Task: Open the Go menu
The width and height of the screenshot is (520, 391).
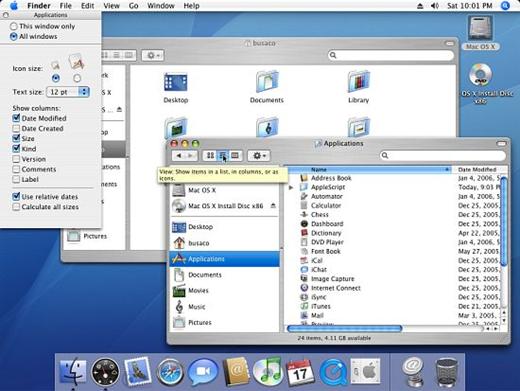Action: 133,6
